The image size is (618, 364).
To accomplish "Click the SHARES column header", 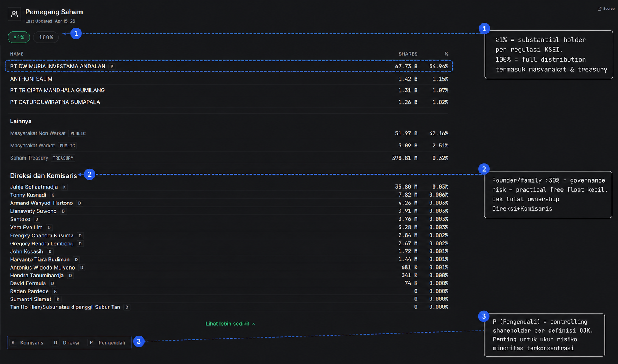I will 408,54.
